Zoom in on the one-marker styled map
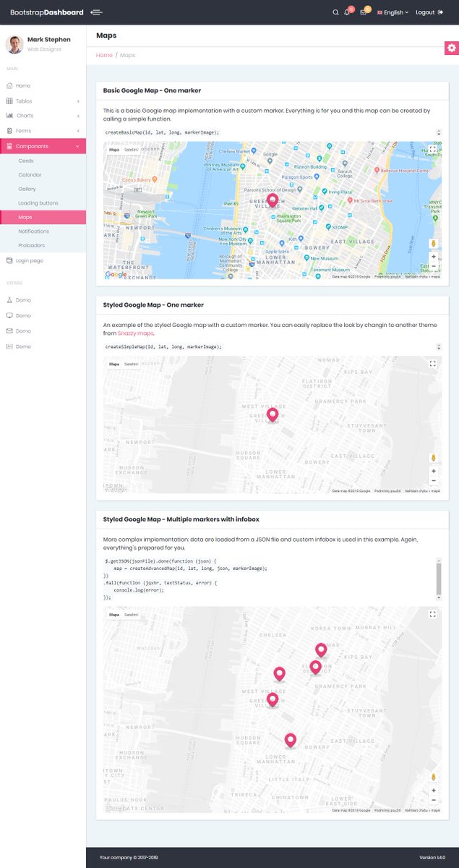459x868 pixels. [434, 471]
